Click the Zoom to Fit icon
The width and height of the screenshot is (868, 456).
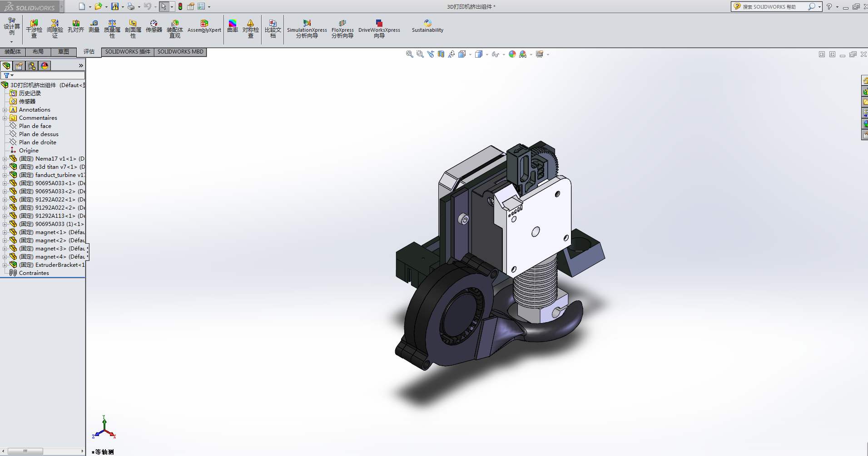click(409, 54)
